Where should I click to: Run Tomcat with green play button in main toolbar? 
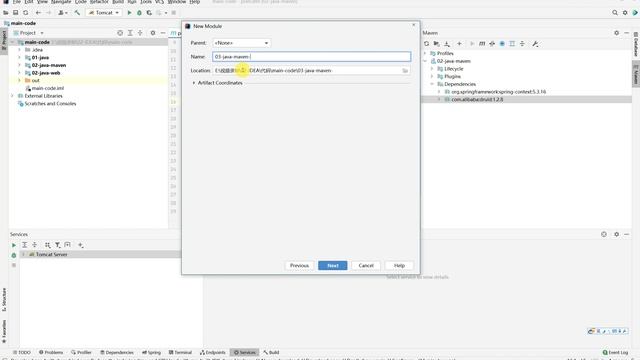tap(129, 13)
